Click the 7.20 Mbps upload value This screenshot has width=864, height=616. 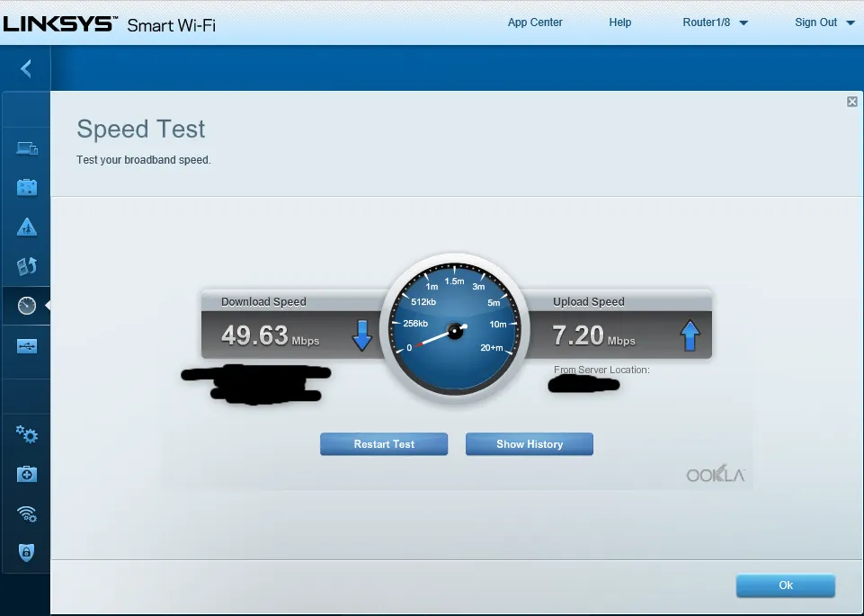click(594, 335)
